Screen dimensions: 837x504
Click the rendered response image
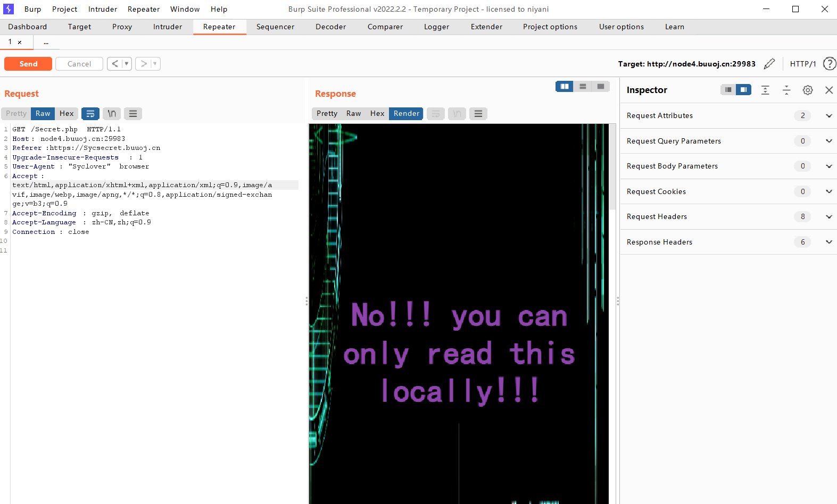(x=459, y=314)
